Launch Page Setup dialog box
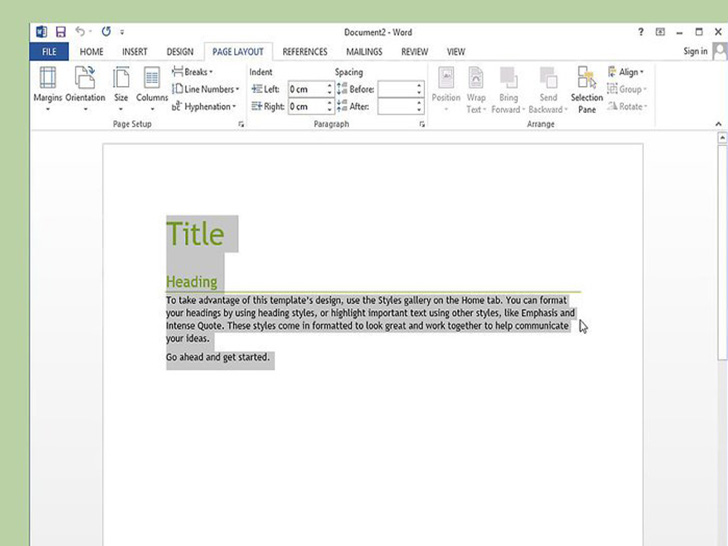 coord(241,125)
